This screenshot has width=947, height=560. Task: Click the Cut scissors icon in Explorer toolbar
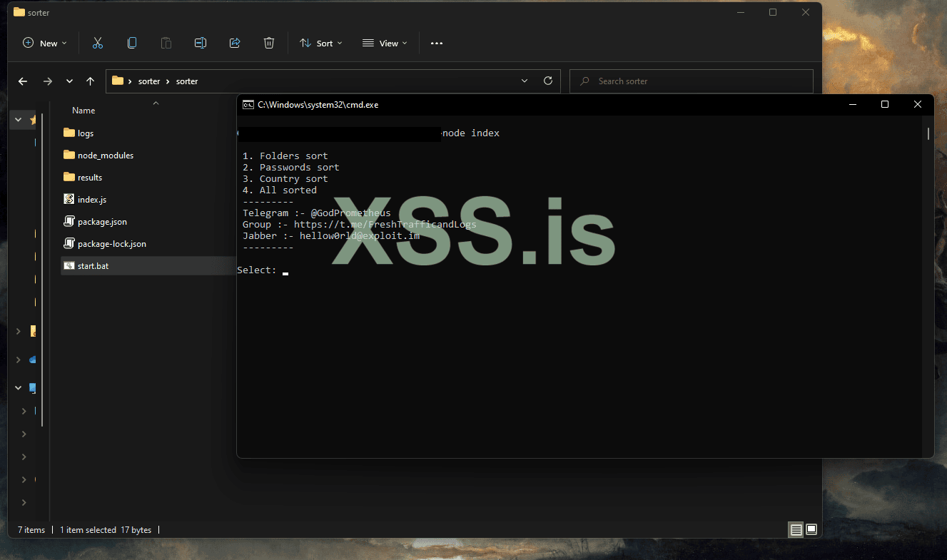click(98, 44)
